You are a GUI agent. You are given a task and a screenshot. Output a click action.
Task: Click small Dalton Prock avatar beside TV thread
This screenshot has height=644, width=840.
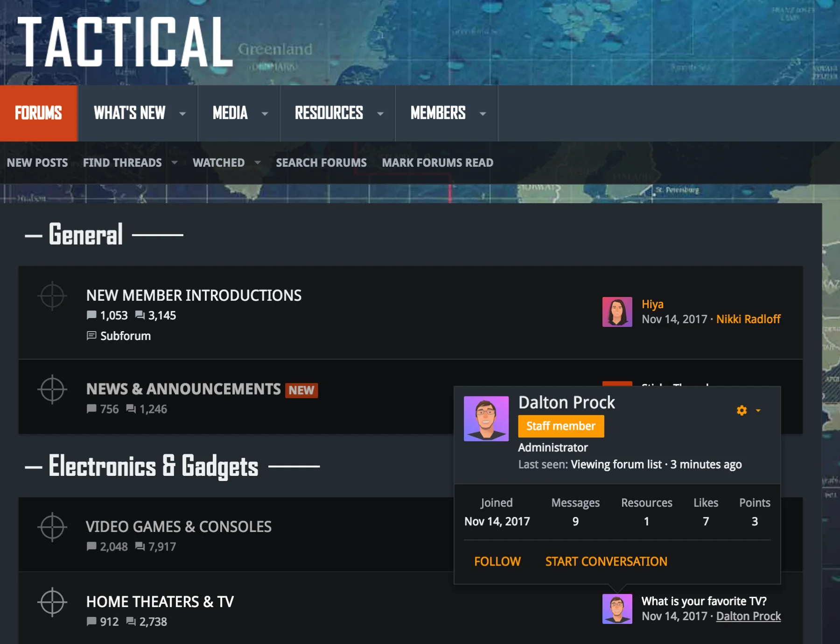617,609
